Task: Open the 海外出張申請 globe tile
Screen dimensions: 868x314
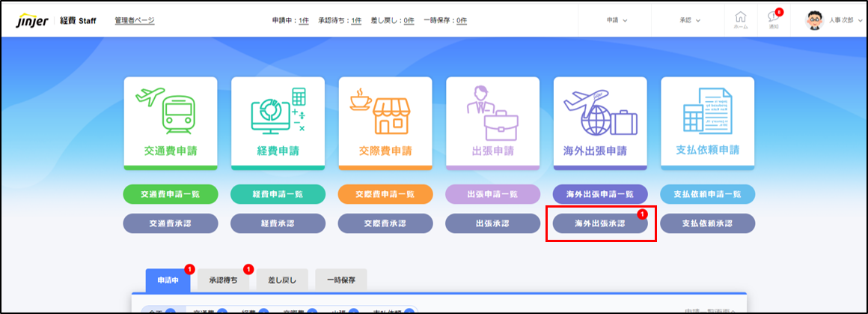Action: coord(600,123)
